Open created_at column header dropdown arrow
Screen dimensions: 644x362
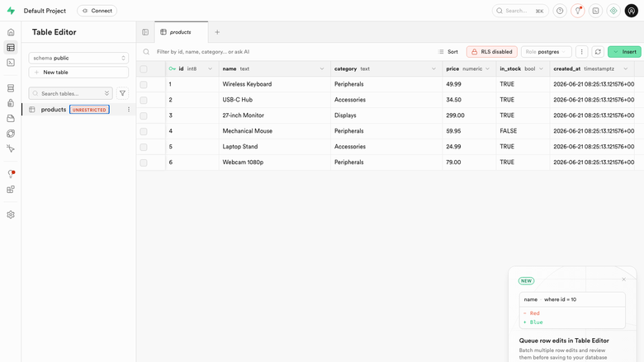[626, 69]
